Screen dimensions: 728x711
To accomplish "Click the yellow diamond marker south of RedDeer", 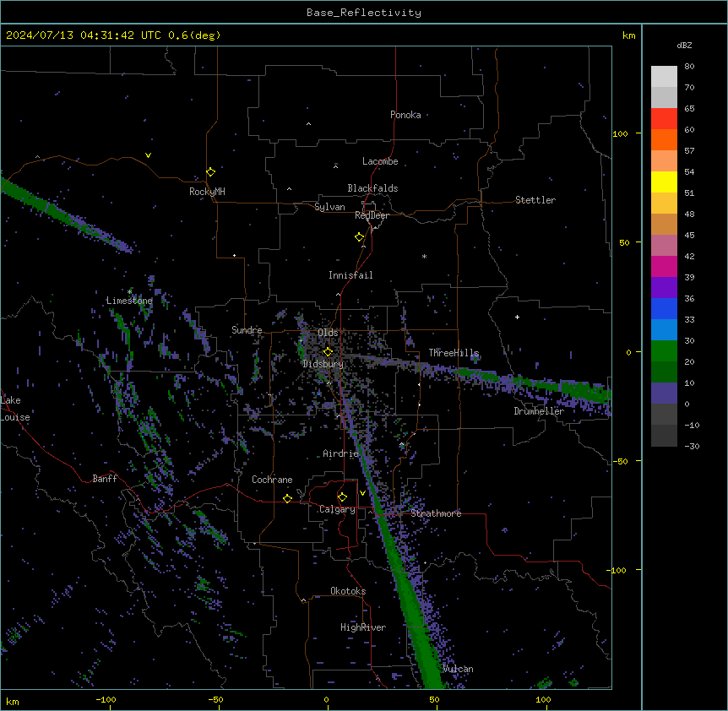I will (x=359, y=237).
